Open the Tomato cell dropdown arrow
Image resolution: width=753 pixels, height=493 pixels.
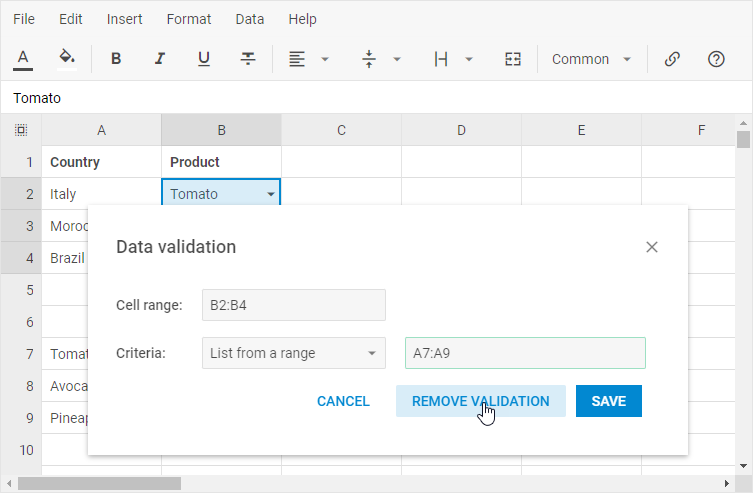pos(271,194)
